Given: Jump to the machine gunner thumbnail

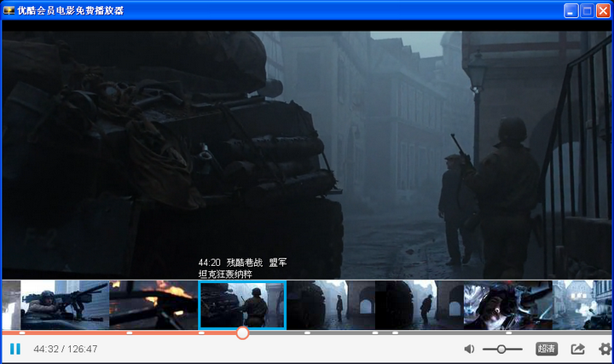Looking at the screenshot, I should 65,305.
